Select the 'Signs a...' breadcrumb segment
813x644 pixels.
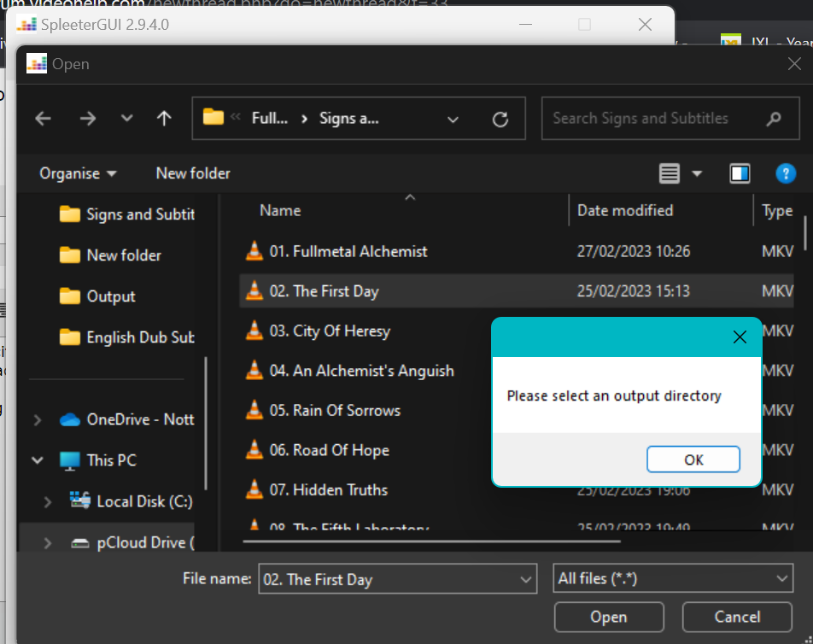349,118
